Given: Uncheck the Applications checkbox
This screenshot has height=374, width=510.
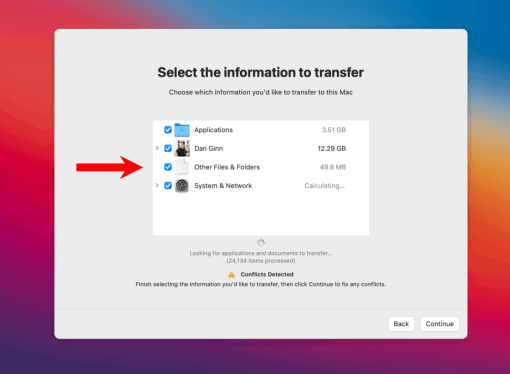Looking at the screenshot, I should pyautogui.click(x=168, y=130).
